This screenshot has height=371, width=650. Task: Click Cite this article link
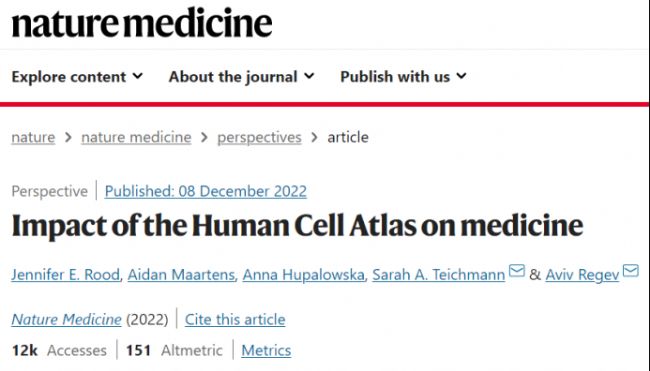click(x=235, y=319)
